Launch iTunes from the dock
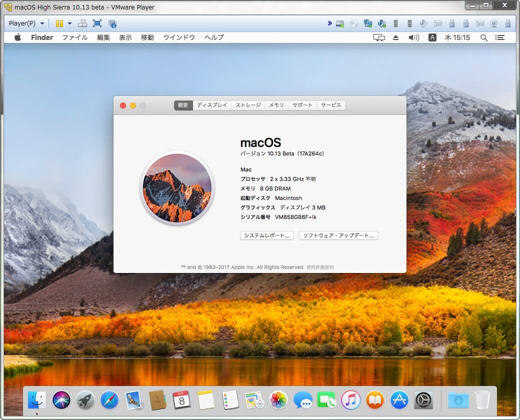The height and width of the screenshot is (420, 520). (351, 400)
